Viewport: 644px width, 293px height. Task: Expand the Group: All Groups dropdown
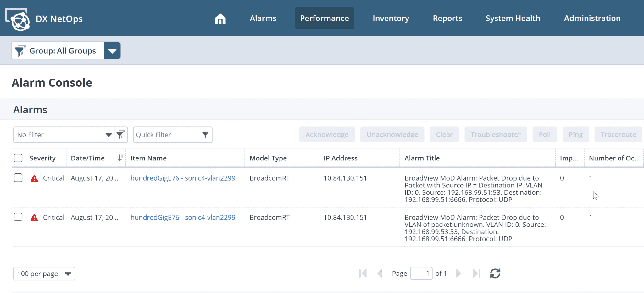point(112,50)
